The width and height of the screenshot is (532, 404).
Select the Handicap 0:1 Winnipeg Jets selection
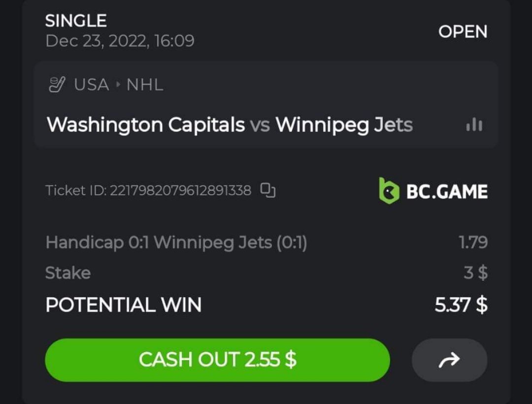(176, 242)
